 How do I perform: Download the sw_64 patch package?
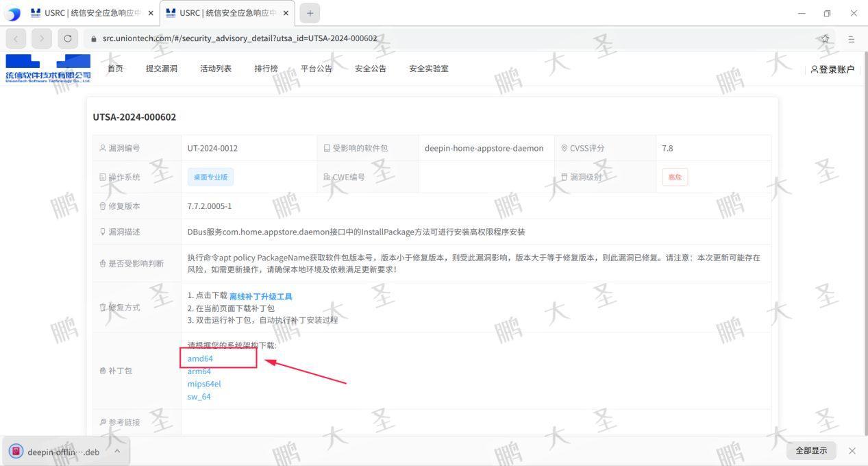pyautogui.click(x=199, y=397)
